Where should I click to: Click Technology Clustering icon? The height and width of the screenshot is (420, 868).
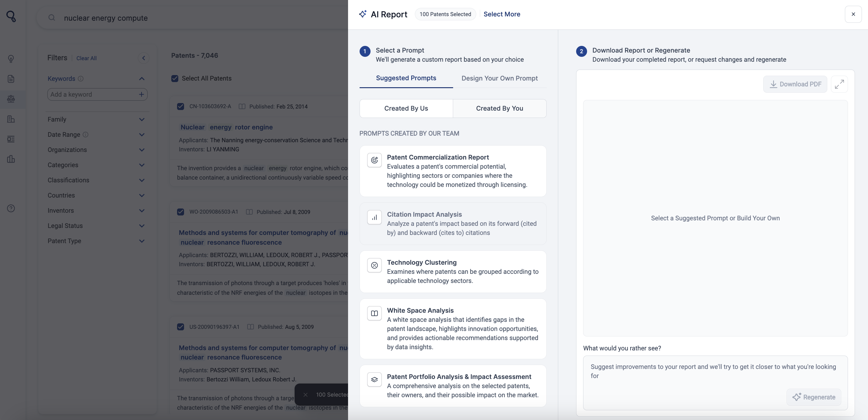(374, 265)
